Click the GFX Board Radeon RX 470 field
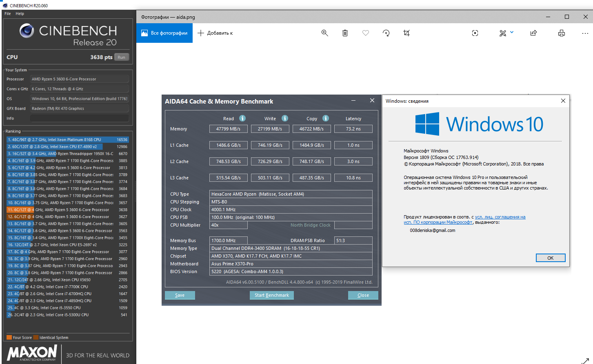 [80, 108]
